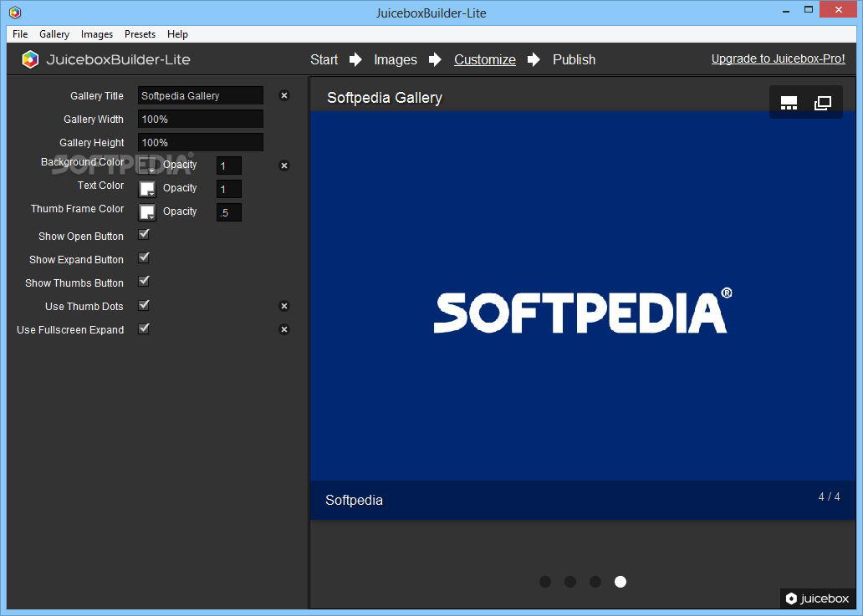Close the JuiceboxBuilder-Lite window
This screenshot has width=863, height=616.
click(839, 10)
